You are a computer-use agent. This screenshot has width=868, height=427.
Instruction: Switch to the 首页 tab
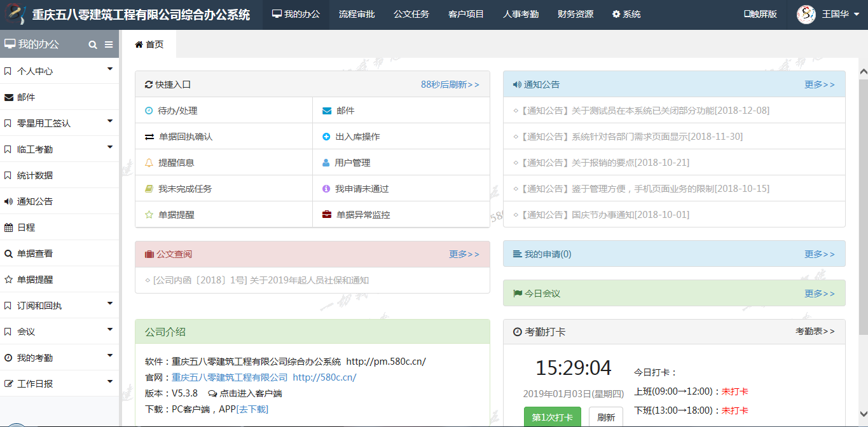coord(149,44)
